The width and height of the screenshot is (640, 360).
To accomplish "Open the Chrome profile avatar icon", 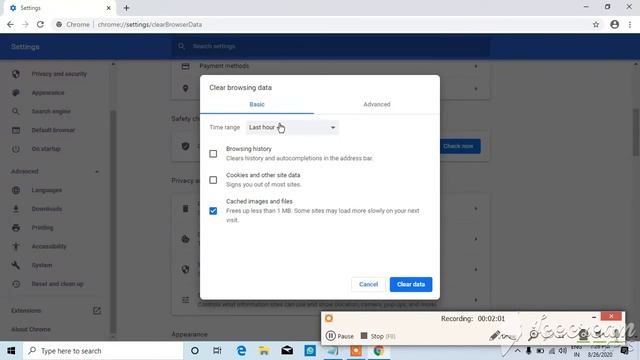I will (x=614, y=24).
